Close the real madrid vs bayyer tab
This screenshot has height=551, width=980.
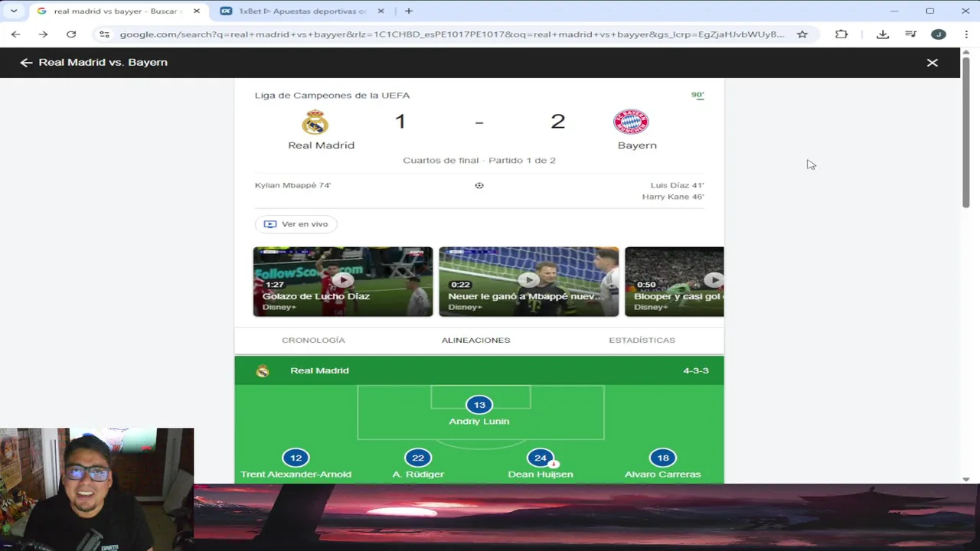196,11
